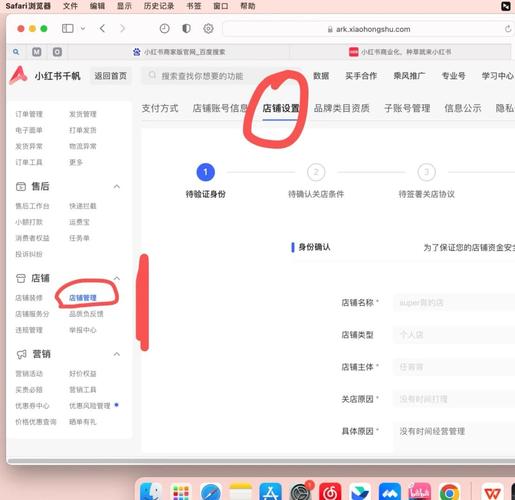The image size is (515, 500).
Task: Click the 返回首页 button
Action: coord(111,76)
